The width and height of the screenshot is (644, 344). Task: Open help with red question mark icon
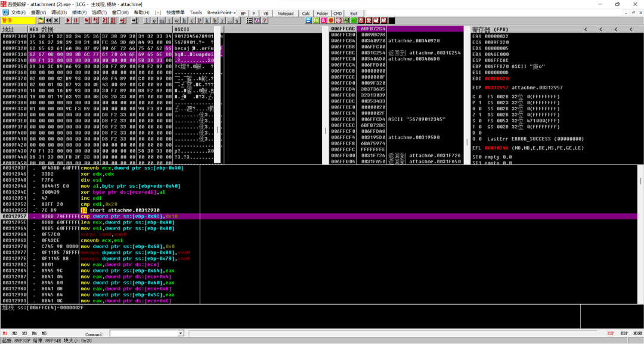265,20
